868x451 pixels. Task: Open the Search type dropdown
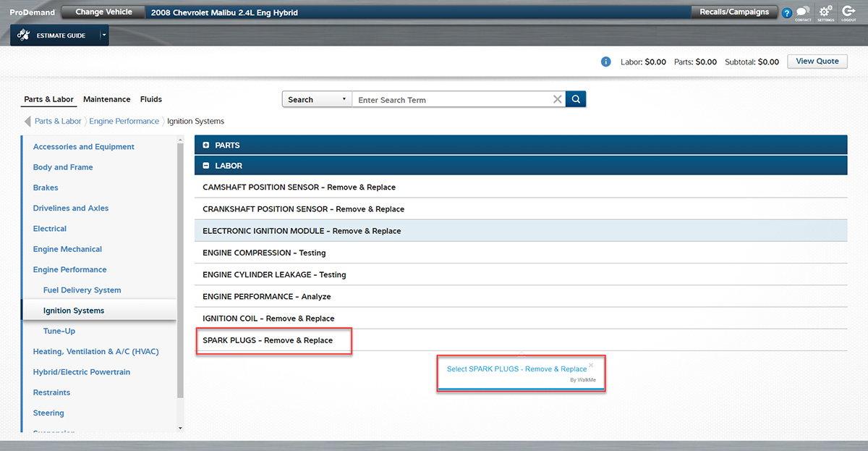pyautogui.click(x=316, y=99)
